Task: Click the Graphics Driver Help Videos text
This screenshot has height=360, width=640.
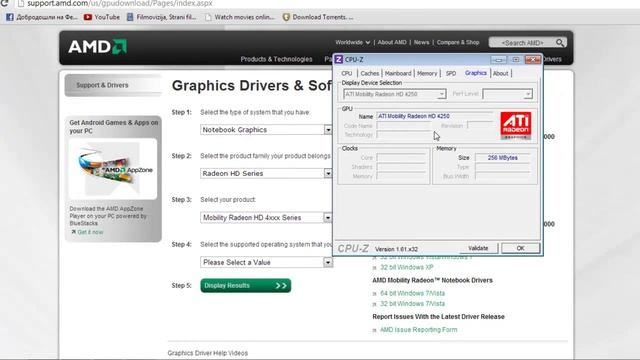Action: tap(208, 353)
